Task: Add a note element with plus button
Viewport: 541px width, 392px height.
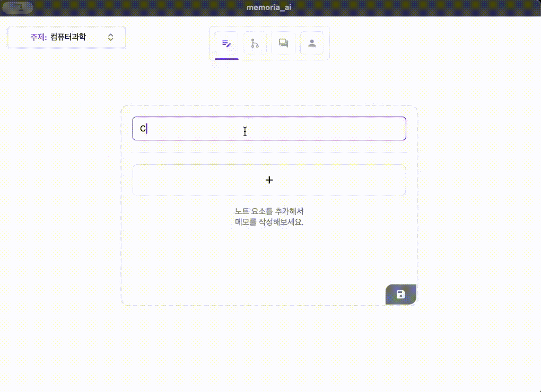Action: [269, 180]
